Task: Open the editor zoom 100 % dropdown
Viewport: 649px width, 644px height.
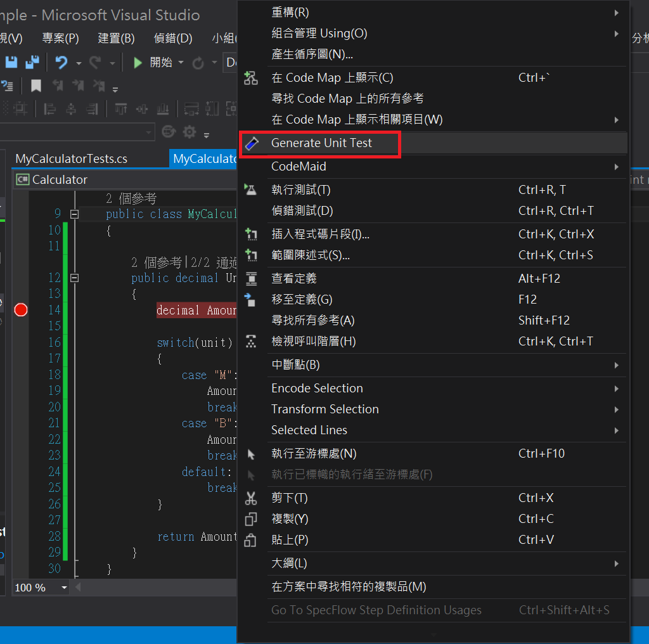Action: 64,588
